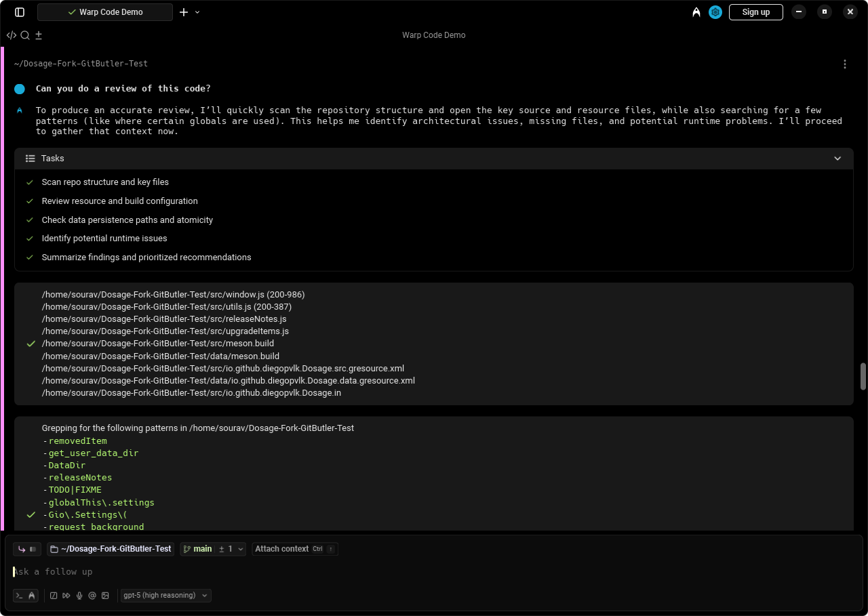Open the Warp agent icon at top right

[x=696, y=12]
